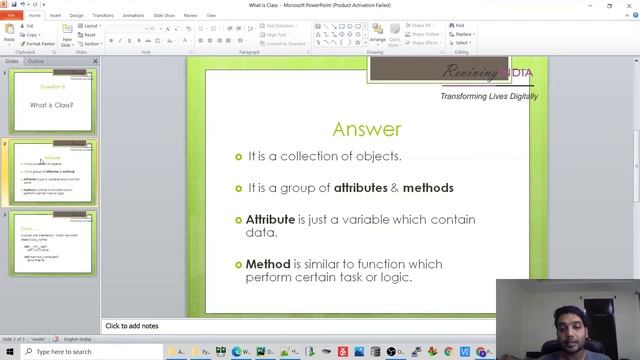Switch to the Insert ribbon tab
Screen dimensions: 640x360
click(x=55, y=16)
